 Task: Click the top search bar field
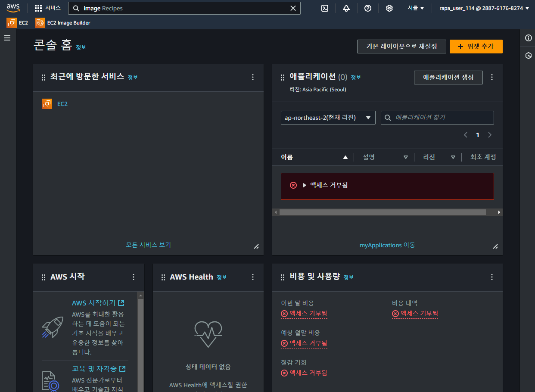184,8
